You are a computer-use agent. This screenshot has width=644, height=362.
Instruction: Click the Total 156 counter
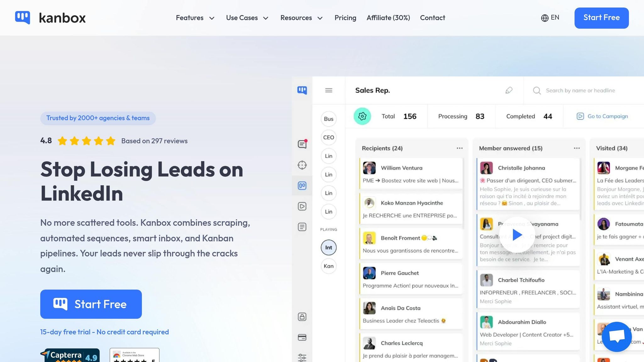pos(399,116)
